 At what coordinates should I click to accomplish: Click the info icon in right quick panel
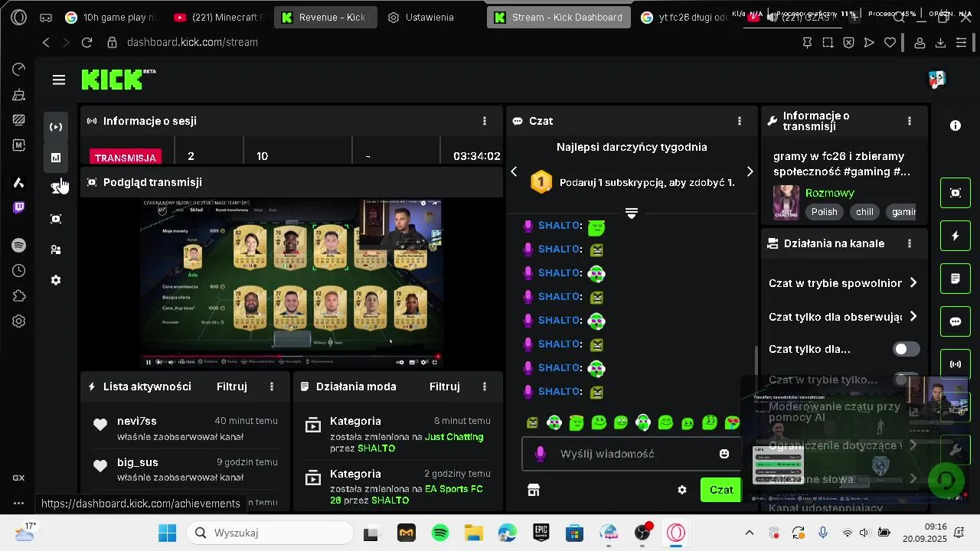955,126
